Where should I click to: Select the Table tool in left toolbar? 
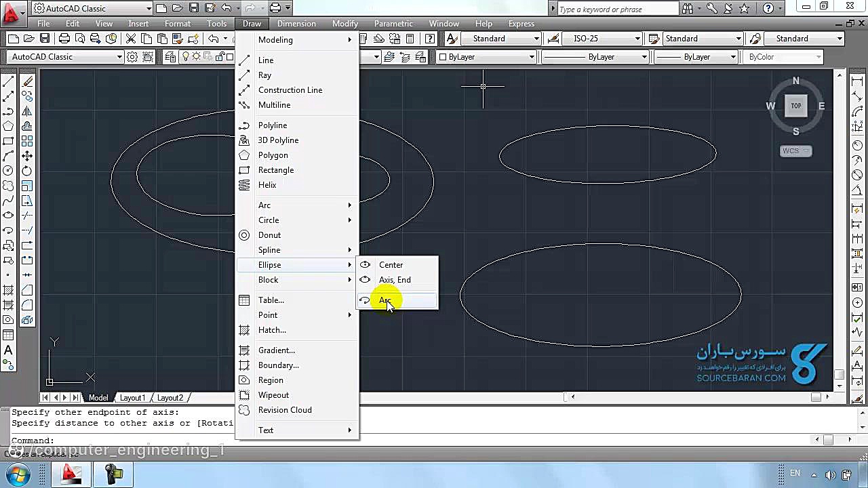pos(8,335)
